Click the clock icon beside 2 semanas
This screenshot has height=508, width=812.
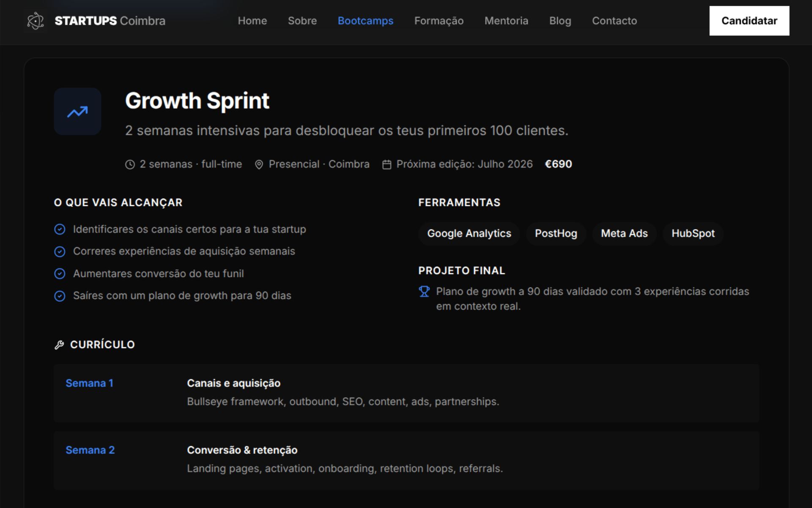coord(130,165)
